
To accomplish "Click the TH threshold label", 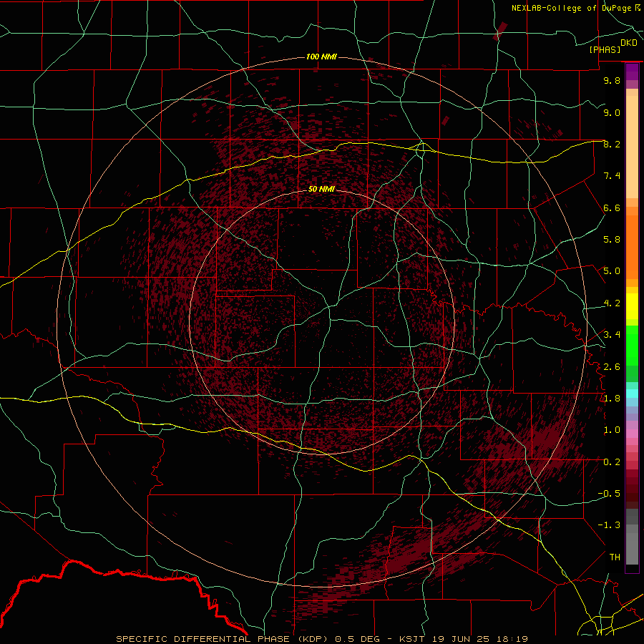I will [615, 557].
